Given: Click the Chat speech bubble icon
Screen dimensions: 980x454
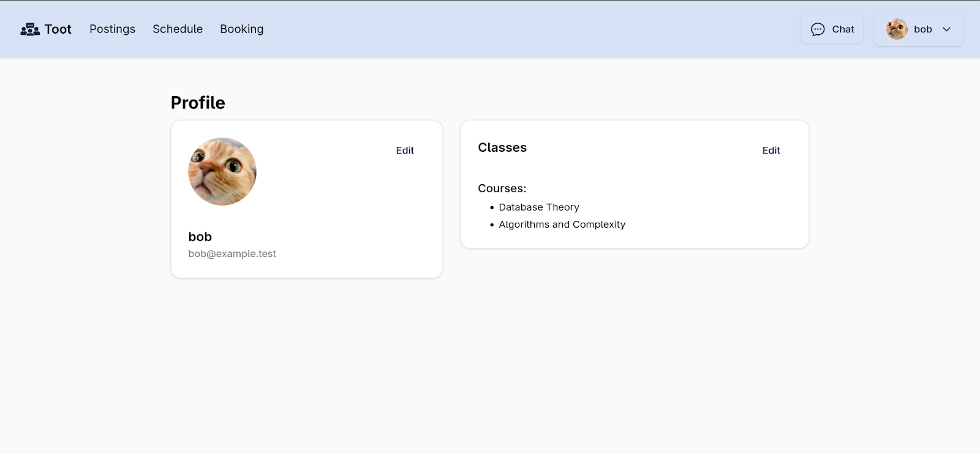Looking at the screenshot, I should point(818,29).
